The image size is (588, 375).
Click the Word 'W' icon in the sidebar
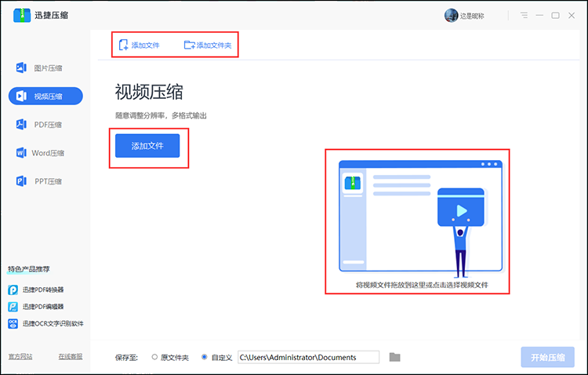coord(21,153)
